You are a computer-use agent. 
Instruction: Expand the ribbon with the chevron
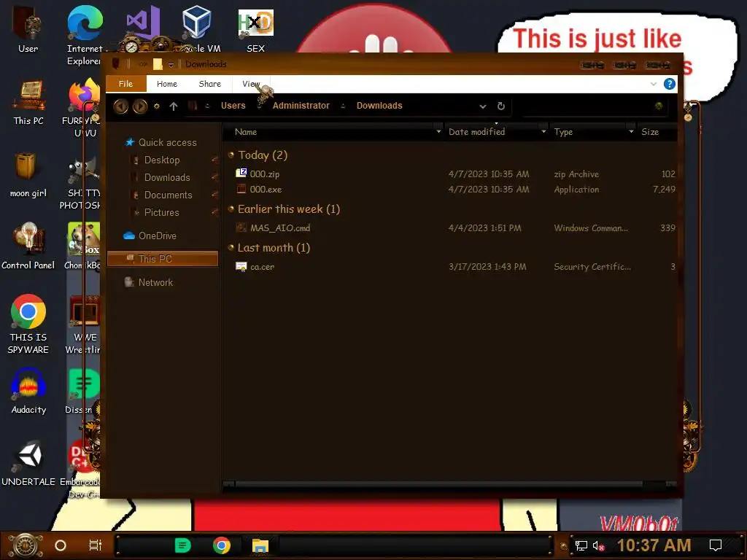point(653,85)
